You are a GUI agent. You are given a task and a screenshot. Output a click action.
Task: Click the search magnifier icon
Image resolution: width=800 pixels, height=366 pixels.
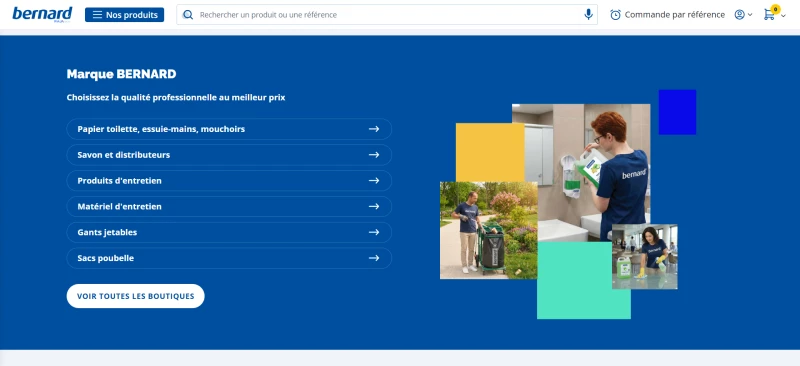188,15
